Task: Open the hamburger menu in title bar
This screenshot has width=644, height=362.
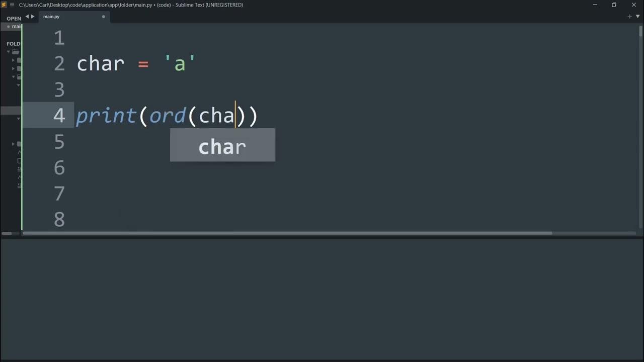Action: [x=12, y=5]
